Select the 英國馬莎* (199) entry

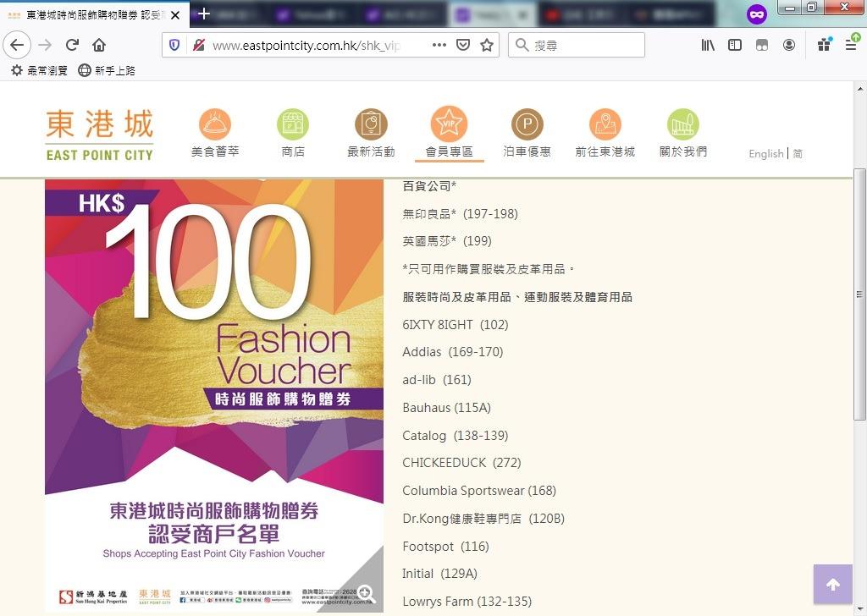point(447,241)
